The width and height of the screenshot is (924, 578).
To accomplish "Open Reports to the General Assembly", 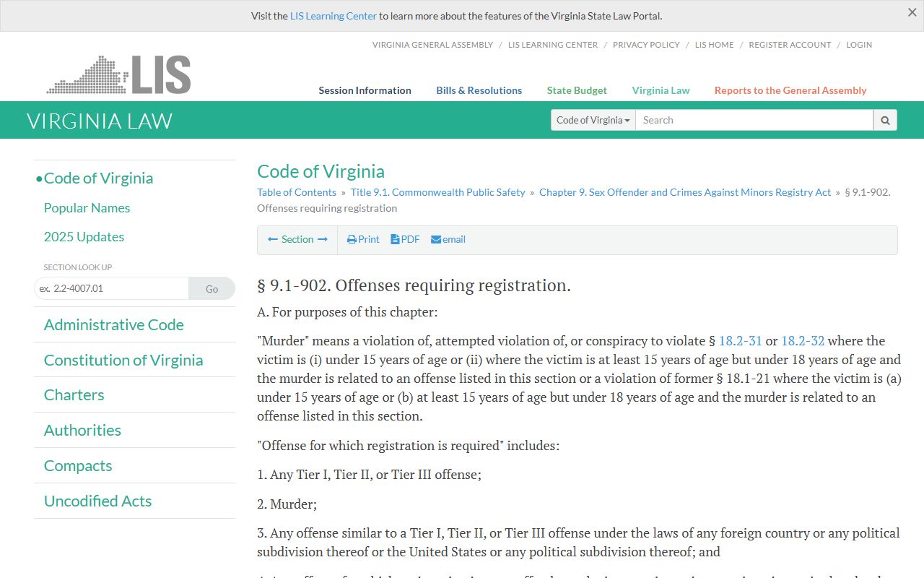I will [x=790, y=90].
